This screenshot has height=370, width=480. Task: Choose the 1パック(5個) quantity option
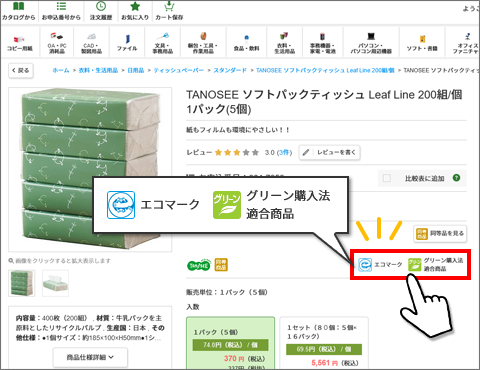point(230,343)
